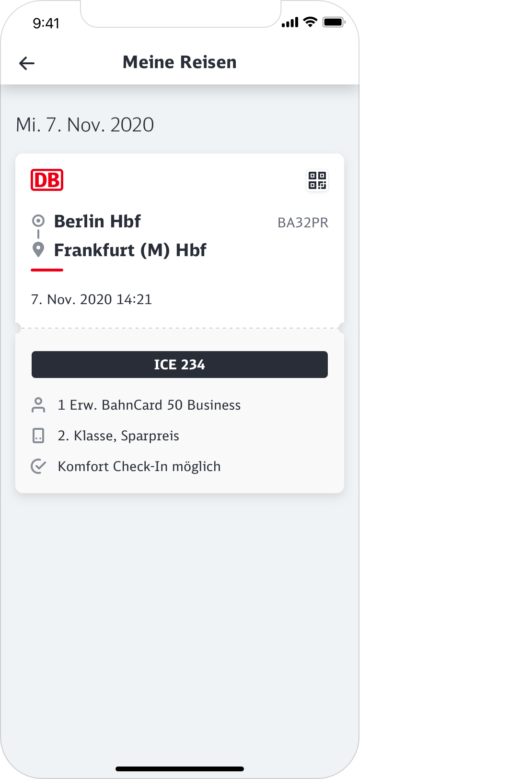Tap the home indicator bar
532x779 pixels.
pos(180,768)
